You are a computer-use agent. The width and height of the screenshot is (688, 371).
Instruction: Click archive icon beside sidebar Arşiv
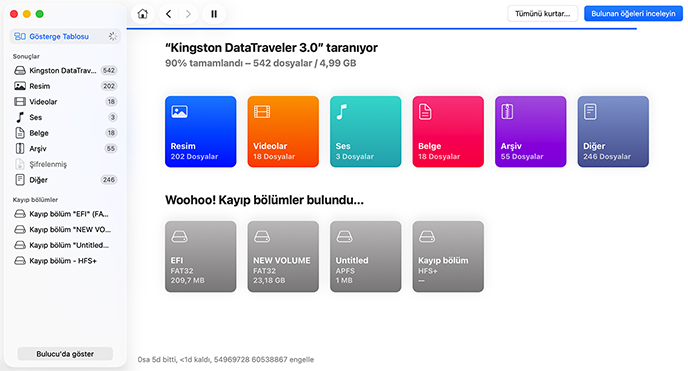pos(20,149)
